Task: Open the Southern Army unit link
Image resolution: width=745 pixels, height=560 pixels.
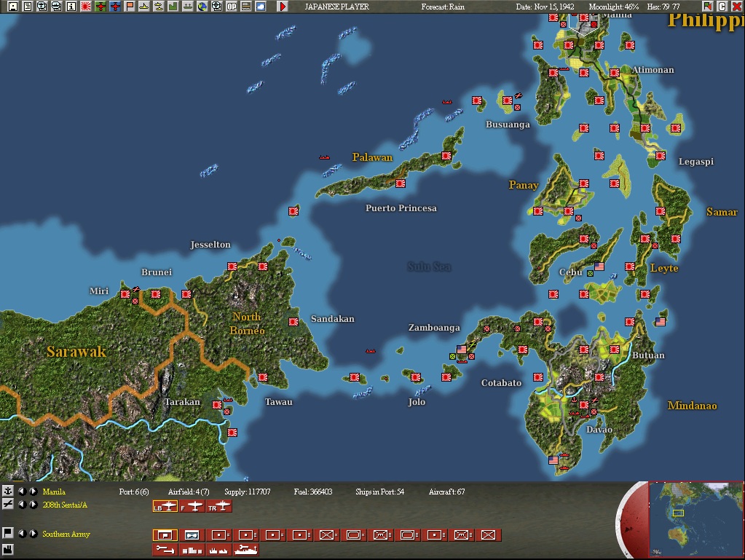Action: 66,534
